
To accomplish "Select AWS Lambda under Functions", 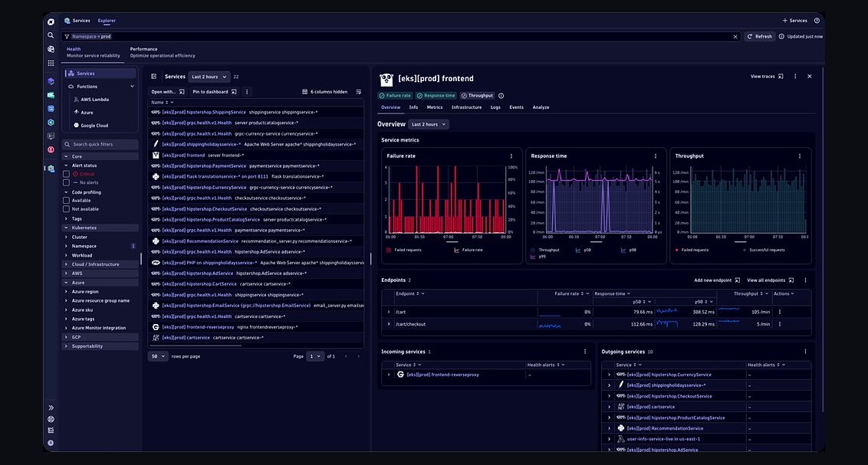I will click(94, 100).
